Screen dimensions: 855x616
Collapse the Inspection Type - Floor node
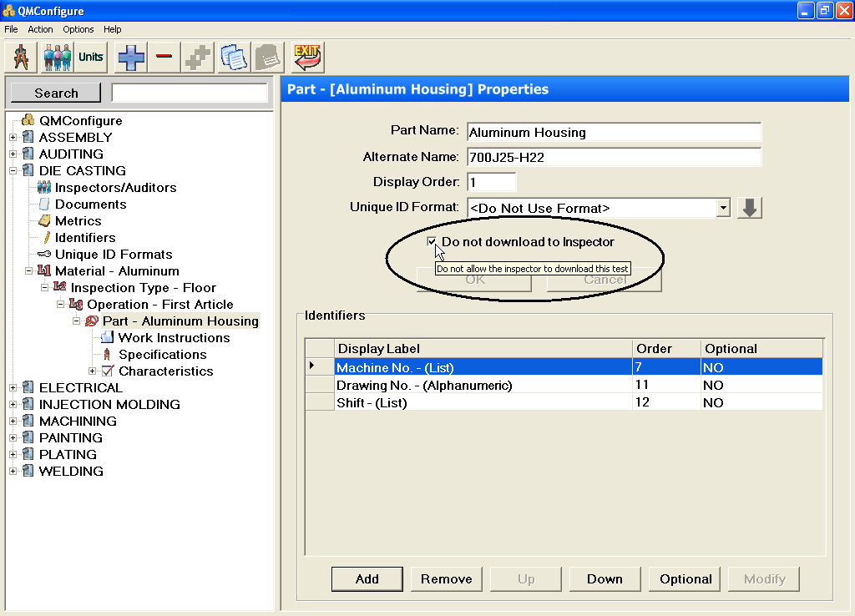tap(45, 287)
